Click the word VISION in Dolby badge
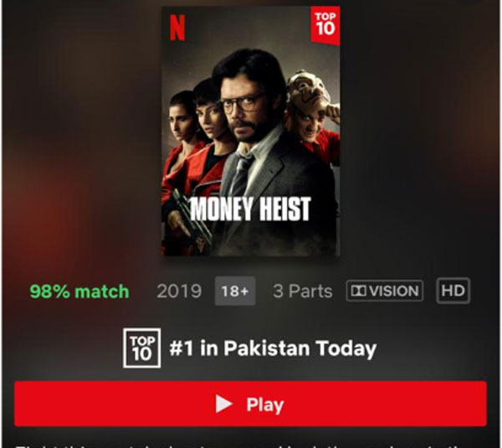The width and height of the screenshot is (502, 448). coord(394,291)
